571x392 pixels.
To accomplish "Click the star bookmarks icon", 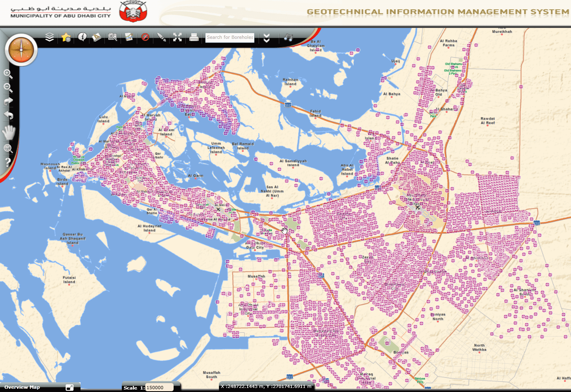I will click(x=66, y=37).
